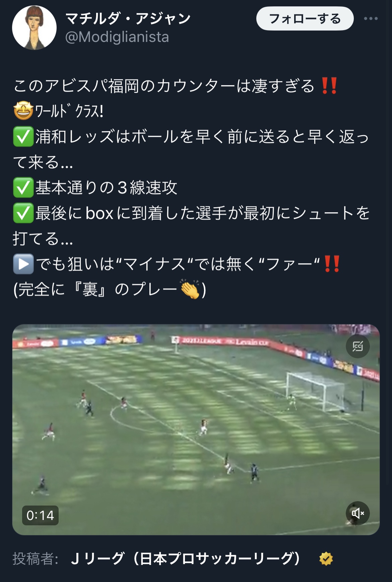Toggle the video captions icon
Viewport: 392px width, 582px height.
[357, 346]
